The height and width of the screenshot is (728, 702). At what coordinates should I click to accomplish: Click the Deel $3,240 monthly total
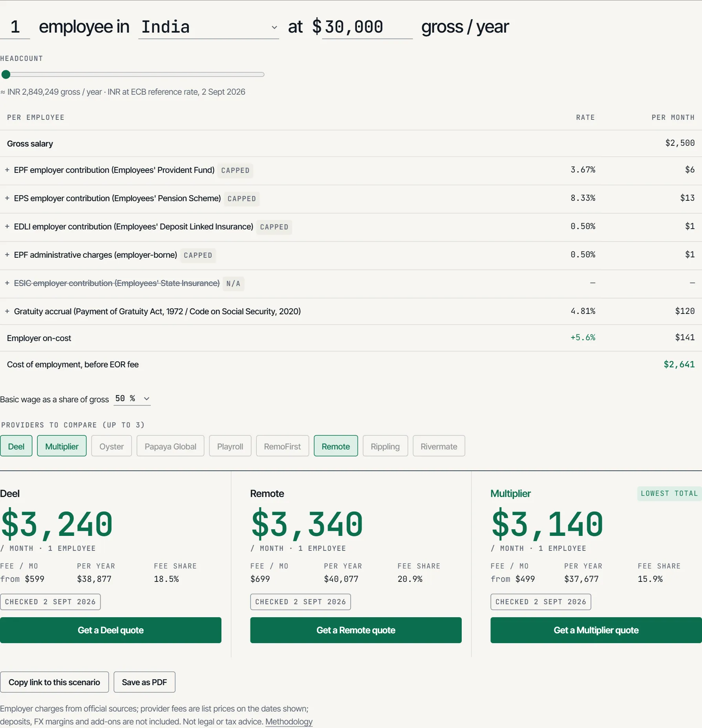[57, 524]
